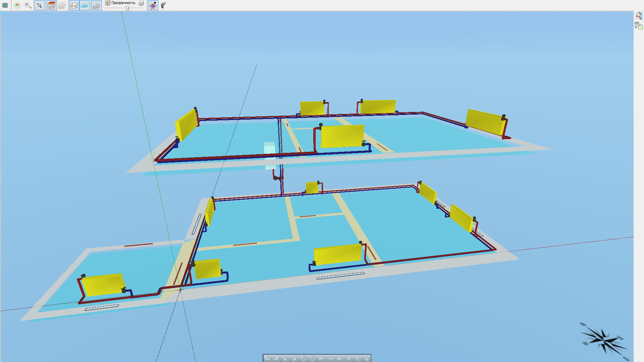Click the zoom out minus navigation button
The image size is (644, 362).
coord(313,358)
